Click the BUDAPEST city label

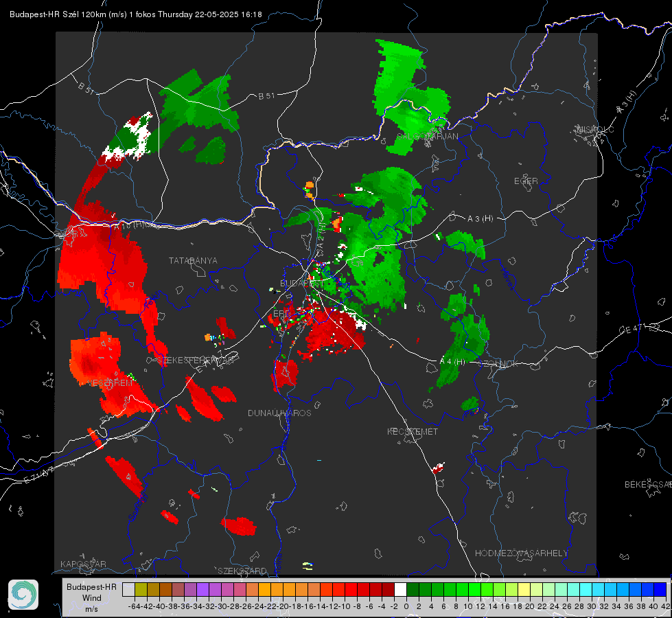point(302,284)
